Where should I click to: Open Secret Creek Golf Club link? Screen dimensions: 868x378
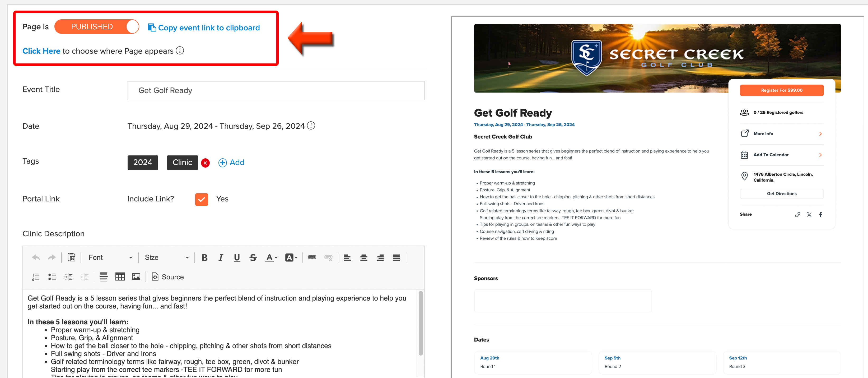[x=503, y=137]
